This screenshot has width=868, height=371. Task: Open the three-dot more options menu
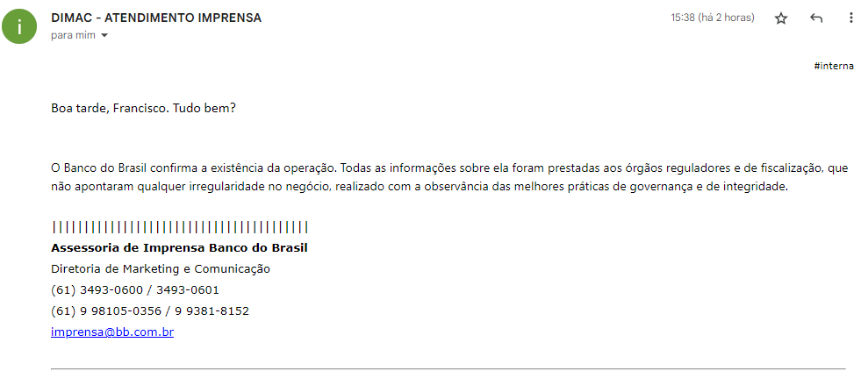click(850, 18)
